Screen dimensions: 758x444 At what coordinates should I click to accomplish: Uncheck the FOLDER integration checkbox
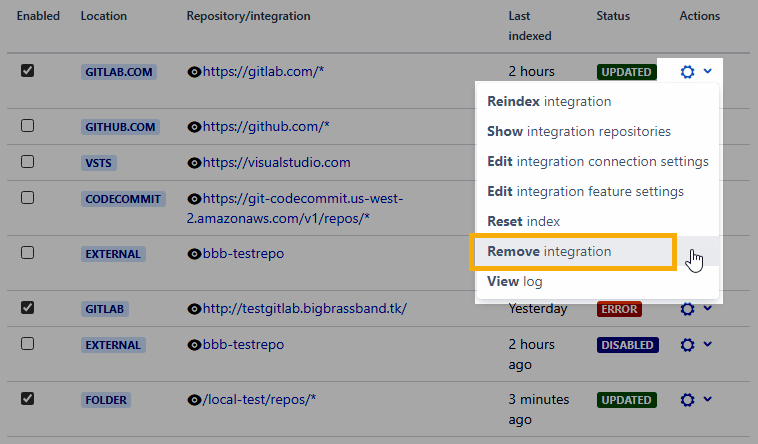click(28, 399)
